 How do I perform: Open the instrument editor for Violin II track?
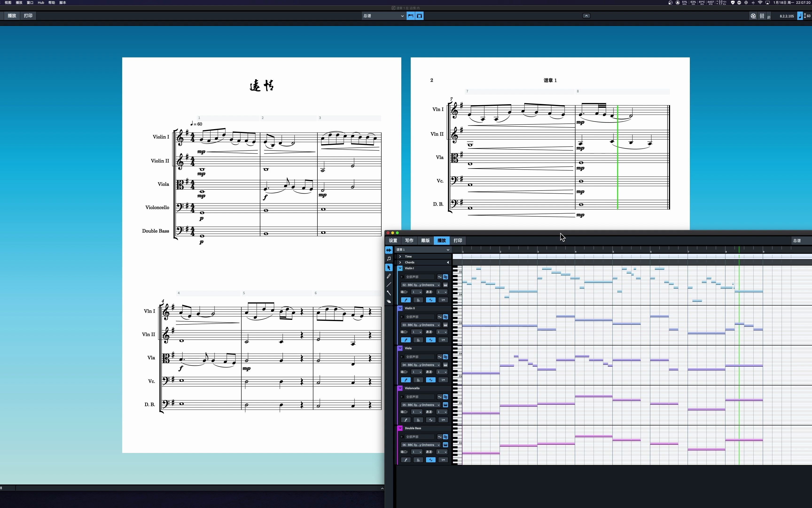[x=445, y=325]
